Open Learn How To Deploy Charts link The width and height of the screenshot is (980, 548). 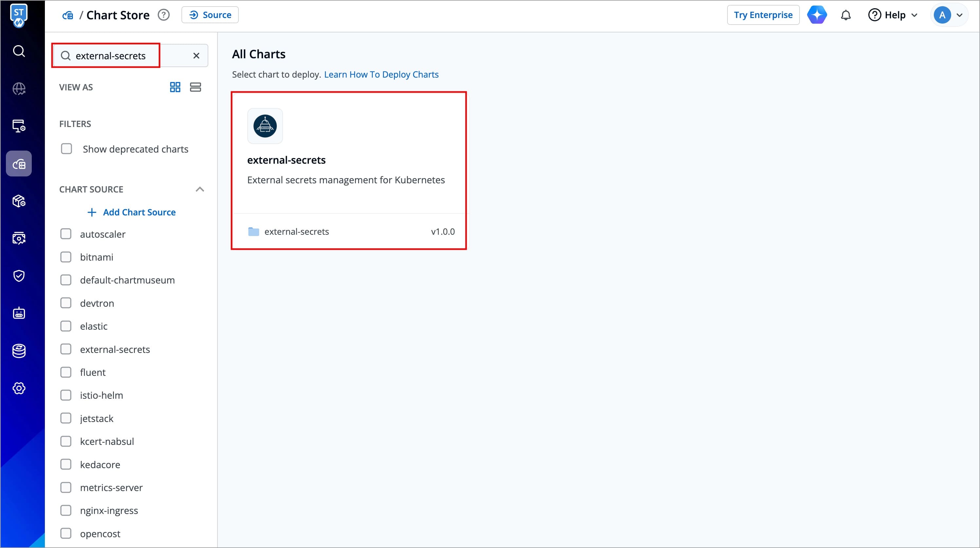381,75
